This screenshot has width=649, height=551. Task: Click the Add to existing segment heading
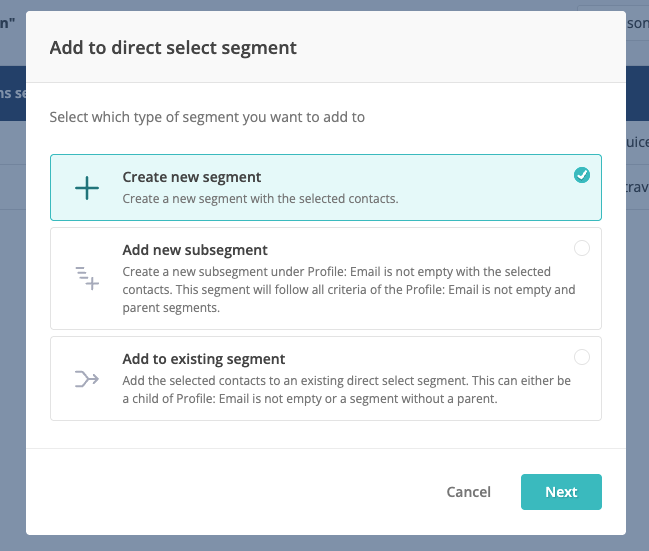click(x=204, y=359)
